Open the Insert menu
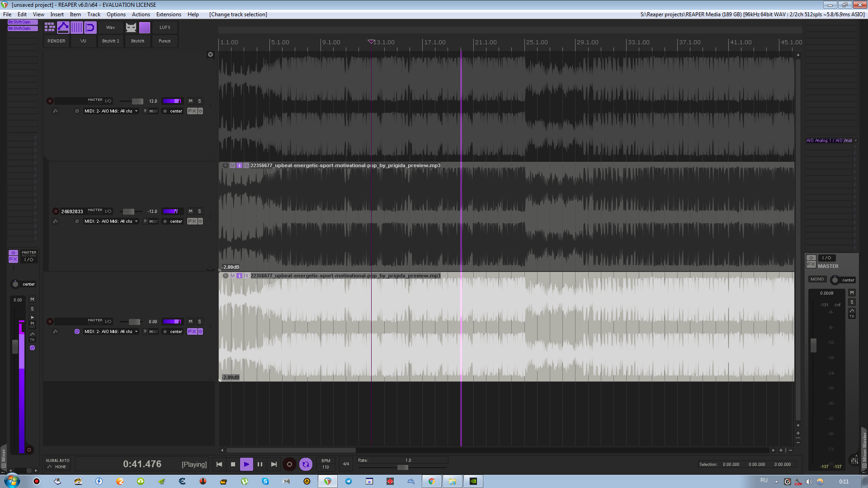Screen dimensions: 868x488 57,14
